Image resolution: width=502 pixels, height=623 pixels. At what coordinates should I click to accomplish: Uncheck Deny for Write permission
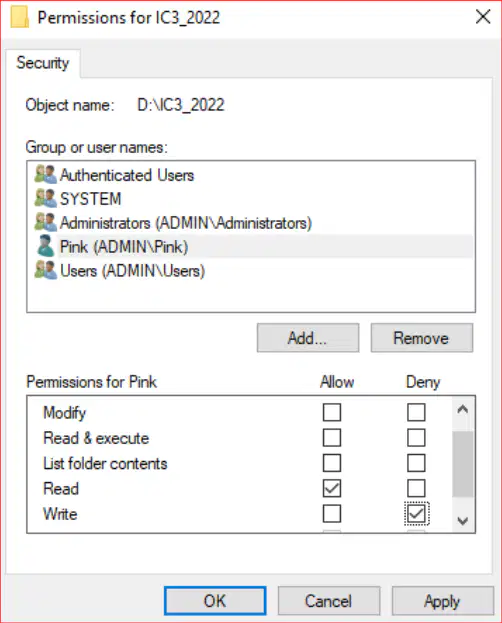(416, 514)
